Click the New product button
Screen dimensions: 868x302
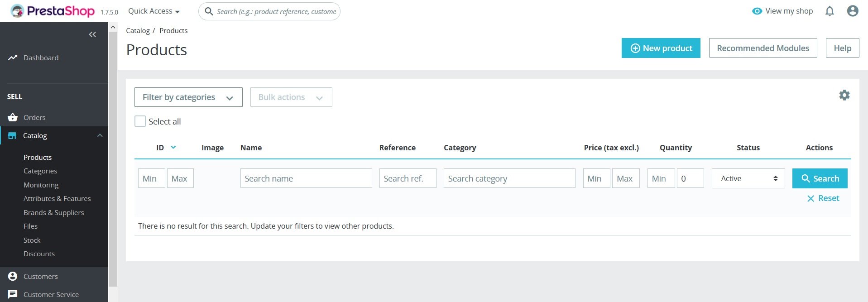pyautogui.click(x=661, y=48)
